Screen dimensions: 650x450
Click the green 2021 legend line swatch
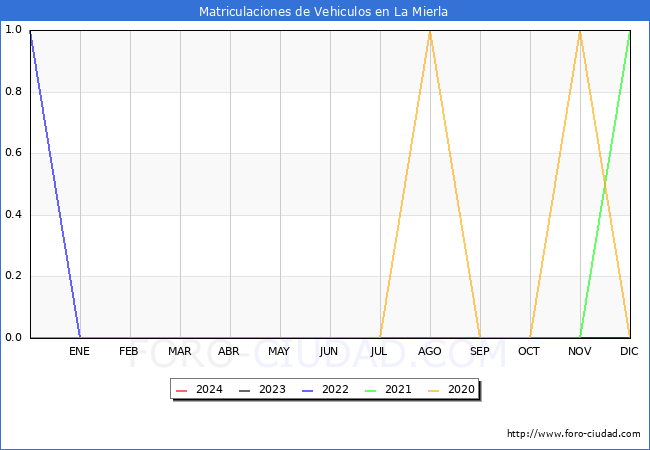[x=370, y=390]
